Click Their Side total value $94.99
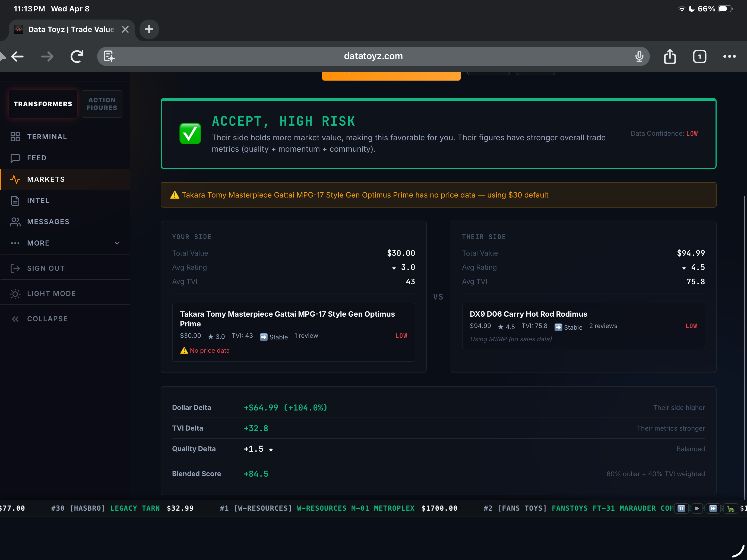This screenshot has width=747, height=560. click(691, 253)
